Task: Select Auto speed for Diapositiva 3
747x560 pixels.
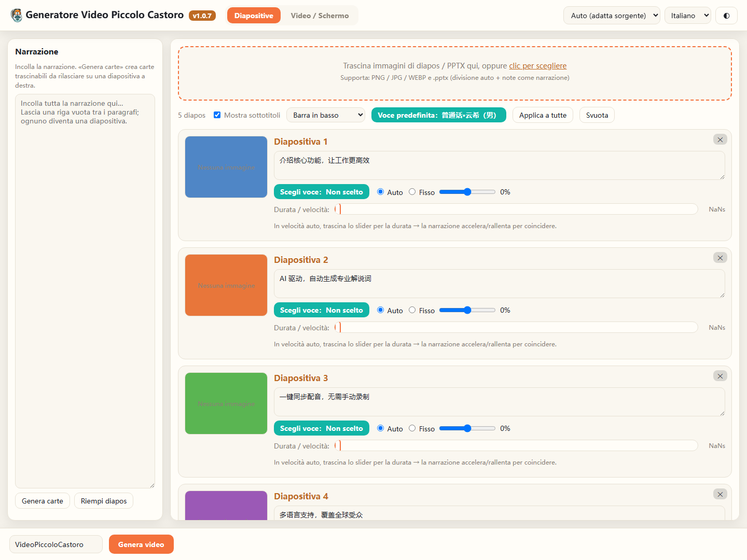Action: click(x=381, y=428)
